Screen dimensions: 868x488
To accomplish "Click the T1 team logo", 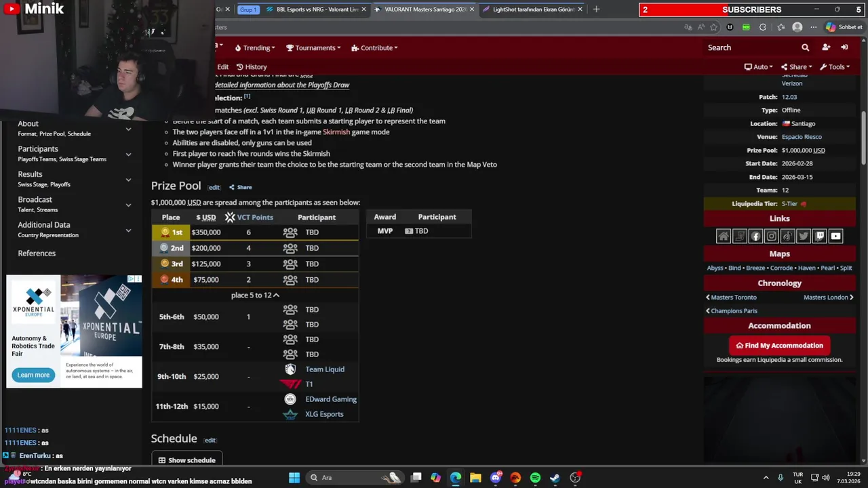I will (290, 384).
